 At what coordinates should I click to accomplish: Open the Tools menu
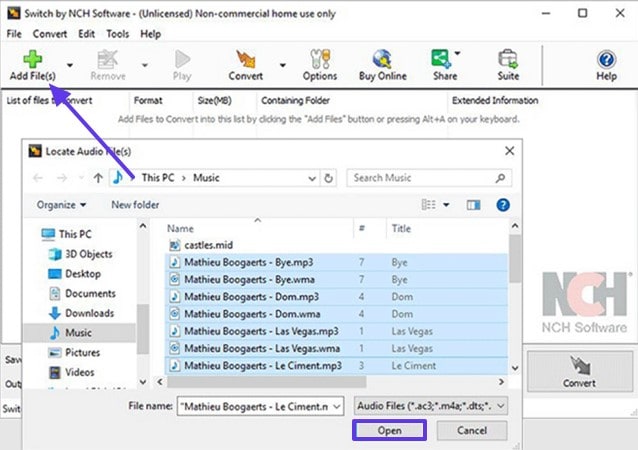click(118, 34)
